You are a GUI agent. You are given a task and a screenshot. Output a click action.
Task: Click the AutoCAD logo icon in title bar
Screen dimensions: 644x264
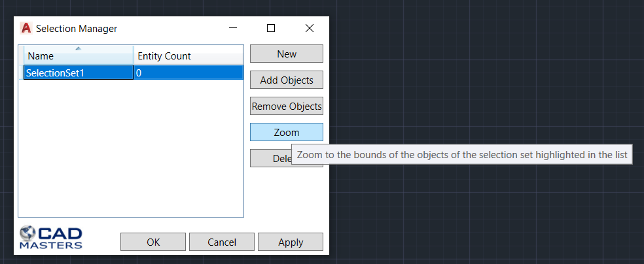(x=26, y=29)
